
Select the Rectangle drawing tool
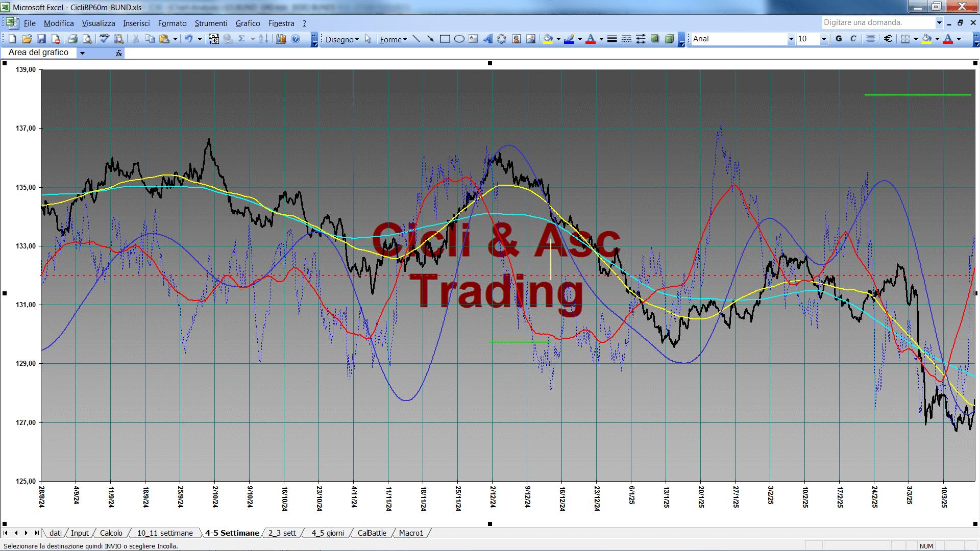pyautogui.click(x=445, y=39)
